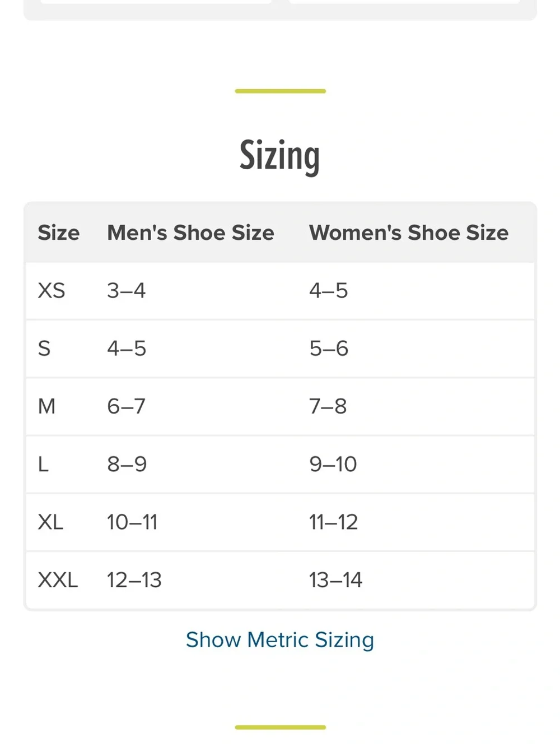560x747 pixels.
Task: Select the XL size row label
Action: point(50,522)
